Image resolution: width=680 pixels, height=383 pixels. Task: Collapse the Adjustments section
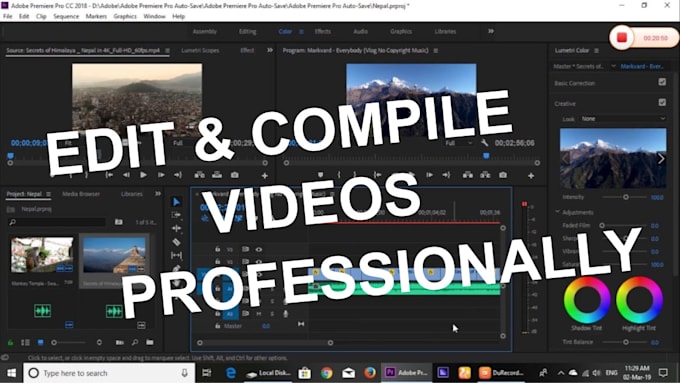[x=557, y=212]
